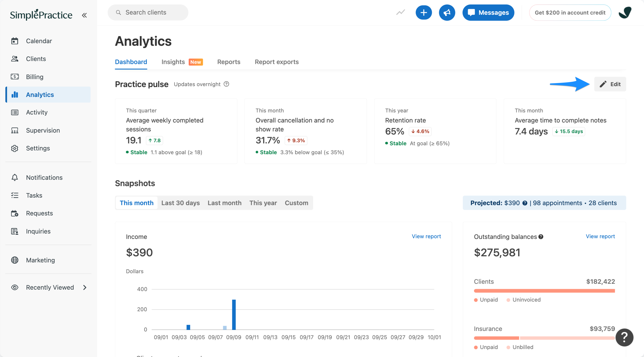Open Requests in the sidebar
The height and width of the screenshot is (357, 644).
(x=48, y=213)
